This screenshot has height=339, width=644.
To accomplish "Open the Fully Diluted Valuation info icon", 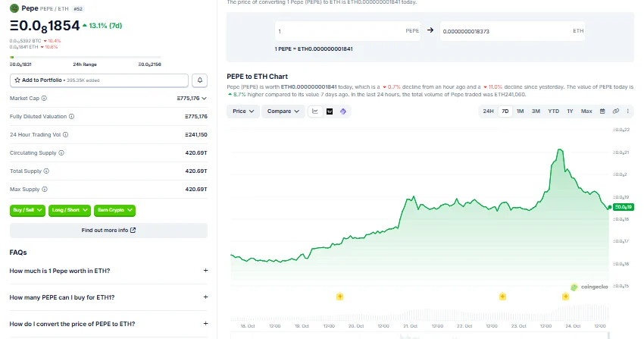I will pos(71,116).
